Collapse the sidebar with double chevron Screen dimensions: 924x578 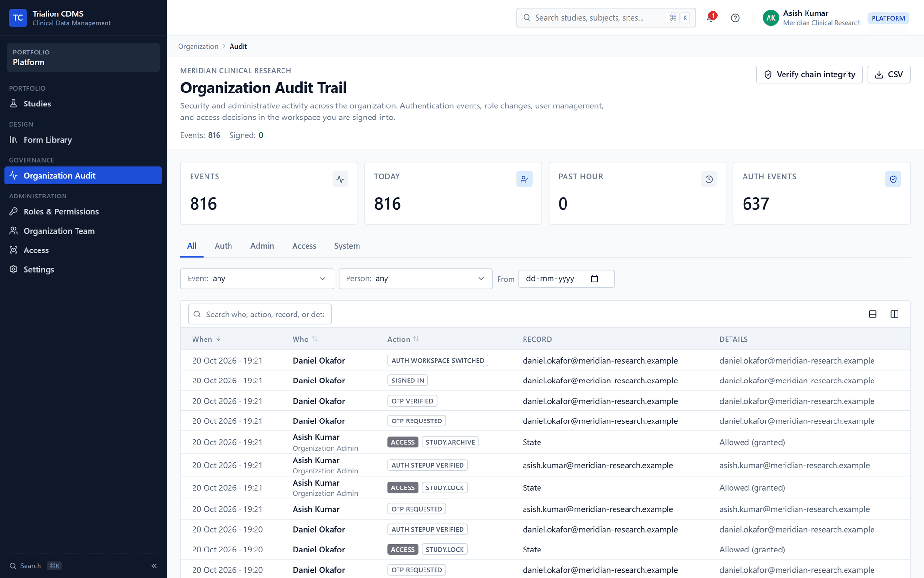pyautogui.click(x=154, y=566)
